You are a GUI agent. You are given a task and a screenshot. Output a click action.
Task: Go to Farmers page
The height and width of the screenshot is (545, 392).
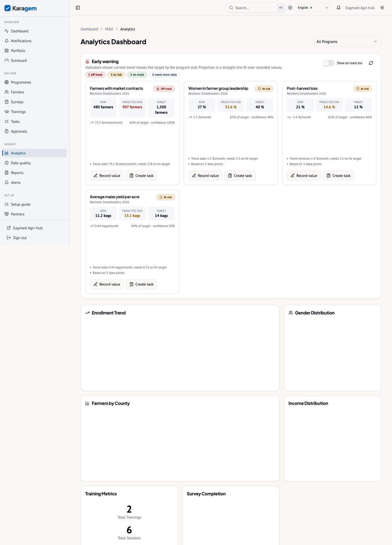pyautogui.click(x=34, y=92)
